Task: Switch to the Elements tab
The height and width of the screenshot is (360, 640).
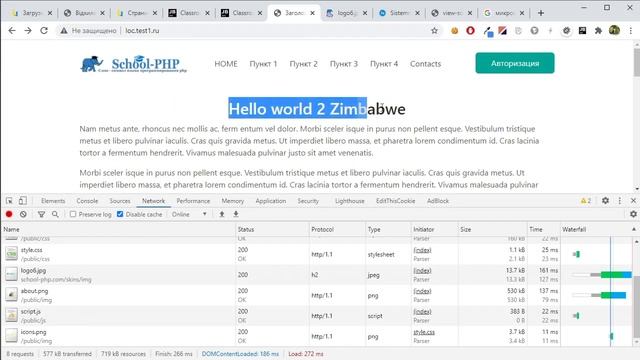Action: pos(53,201)
